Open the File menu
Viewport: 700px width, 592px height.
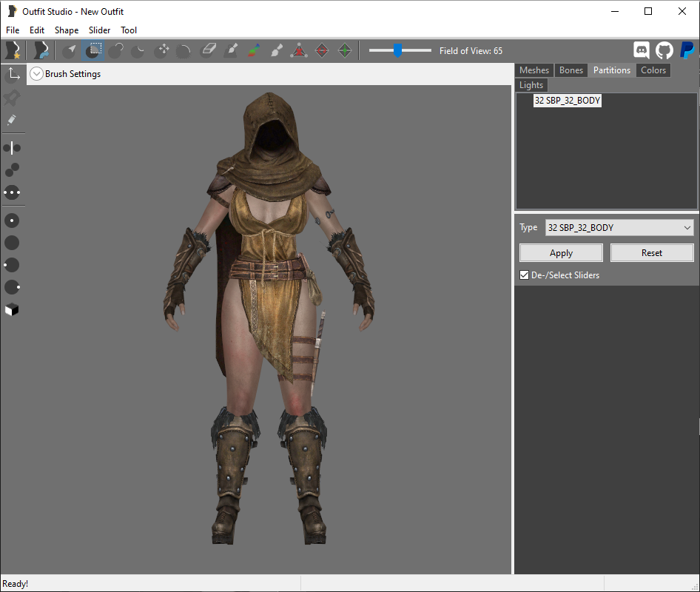13,30
